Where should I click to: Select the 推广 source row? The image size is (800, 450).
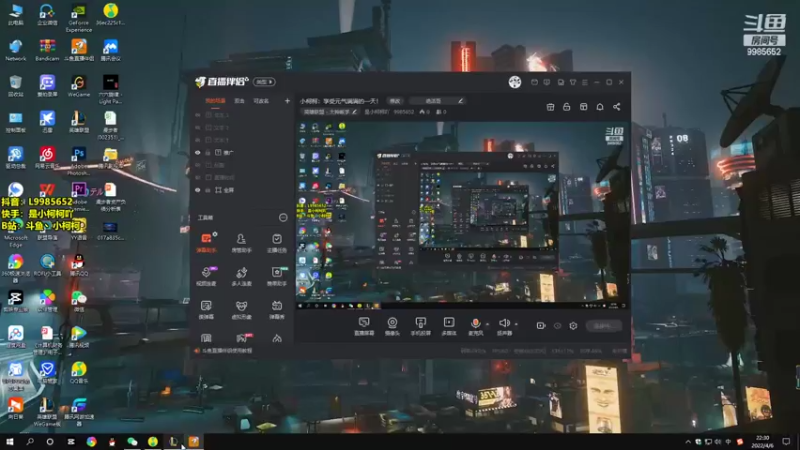click(x=241, y=153)
